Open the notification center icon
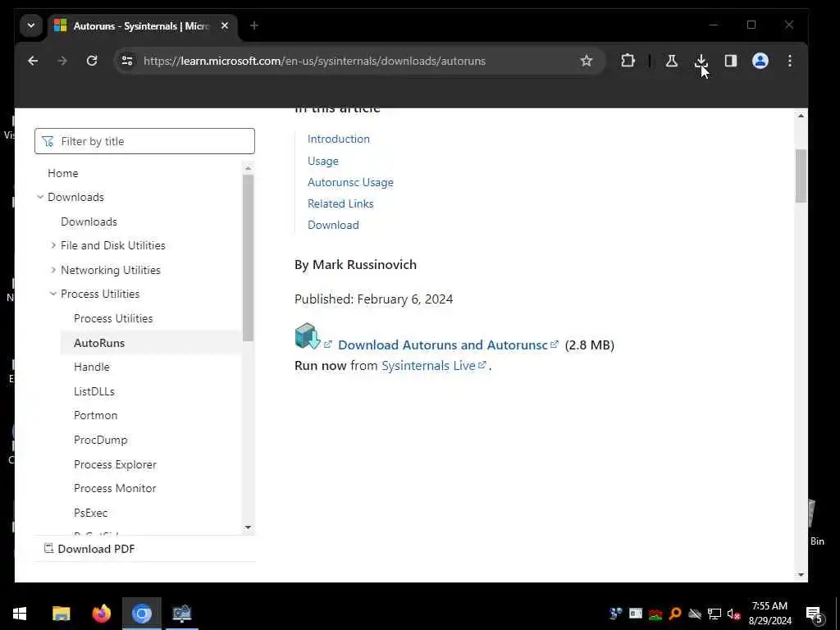 [x=815, y=614]
